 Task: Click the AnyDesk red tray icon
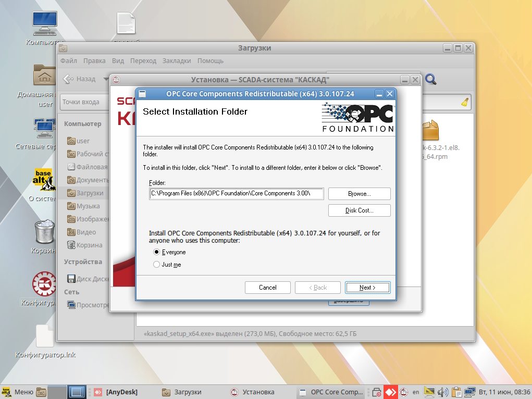(x=390, y=392)
